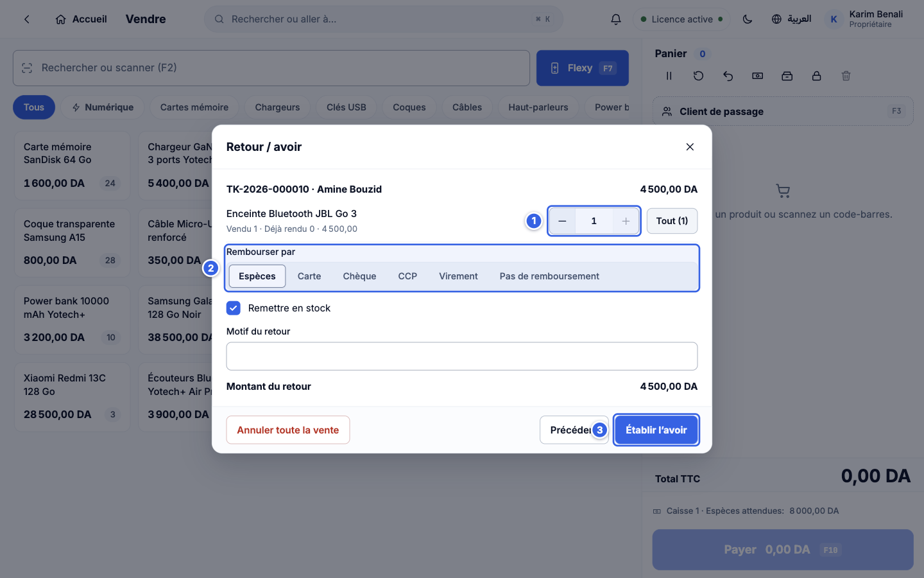Viewport: 924px width, 578px height.
Task: Uncheck 'Remettre en stock' checkbox
Action: coord(234,308)
